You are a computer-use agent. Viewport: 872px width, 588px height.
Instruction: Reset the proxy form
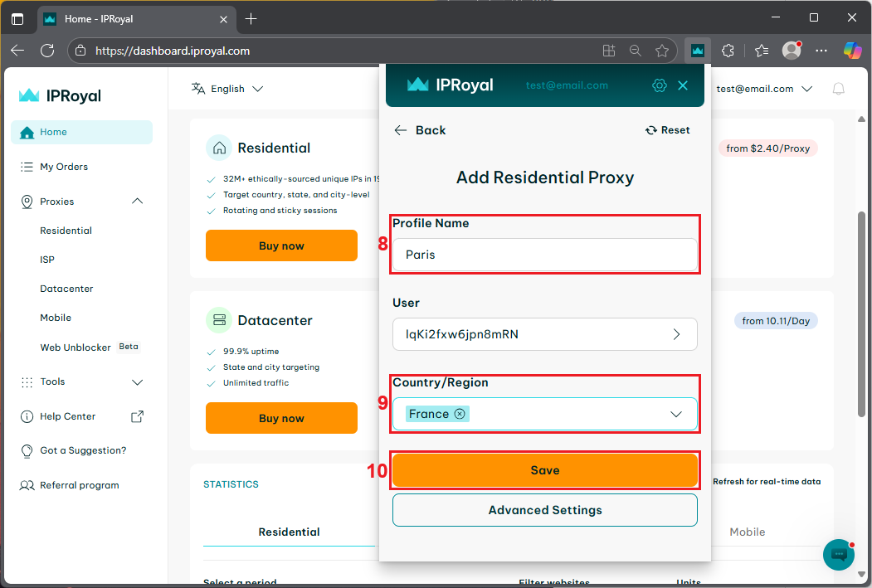[x=667, y=130]
